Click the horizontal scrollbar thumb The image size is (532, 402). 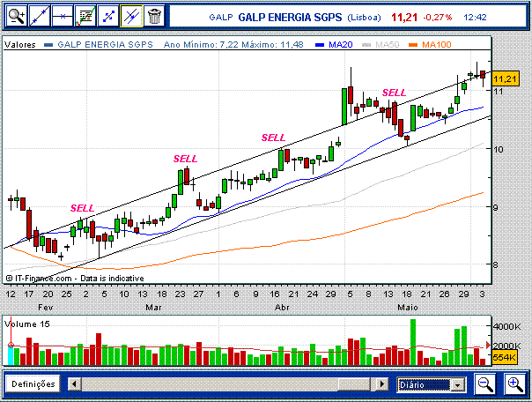(353, 384)
